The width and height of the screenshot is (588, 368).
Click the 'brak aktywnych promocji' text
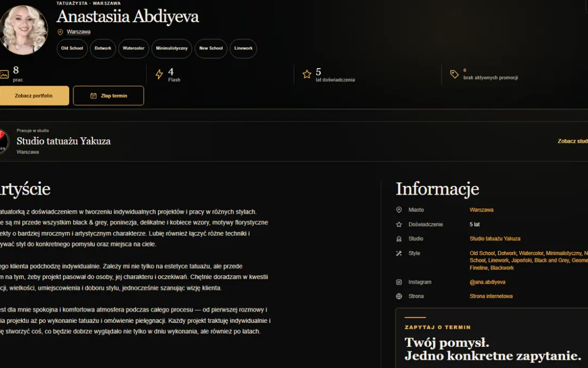[491, 78]
